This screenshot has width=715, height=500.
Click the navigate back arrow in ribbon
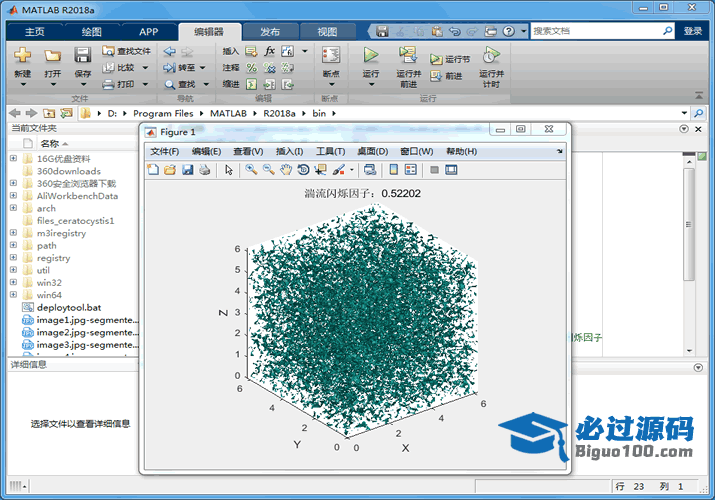point(170,51)
